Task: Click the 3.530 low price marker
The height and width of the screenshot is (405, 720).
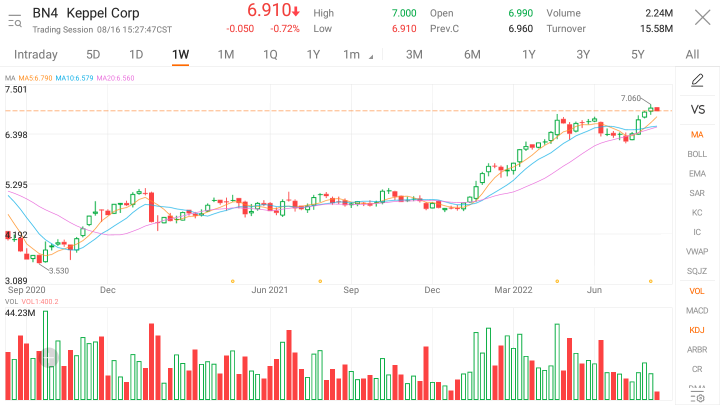Action: click(x=59, y=271)
